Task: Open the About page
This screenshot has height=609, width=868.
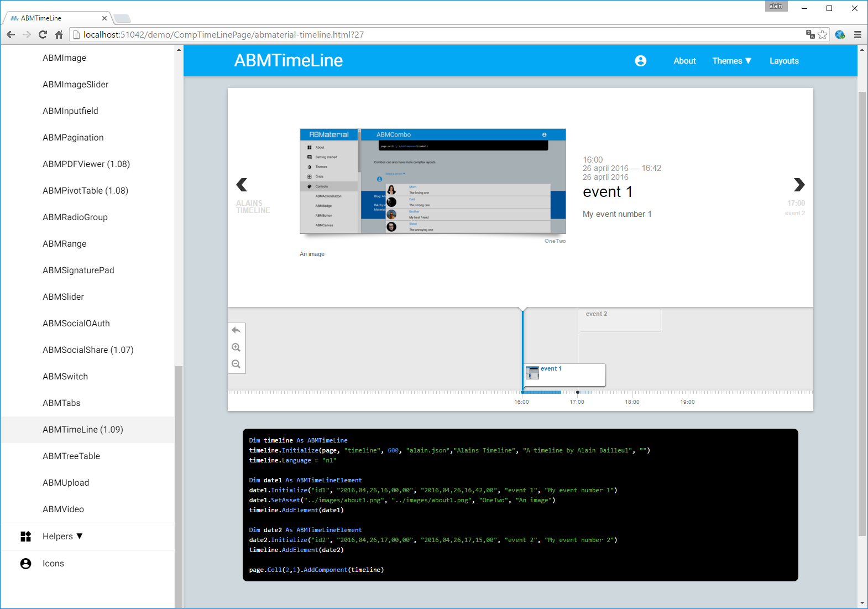Action: click(684, 61)
